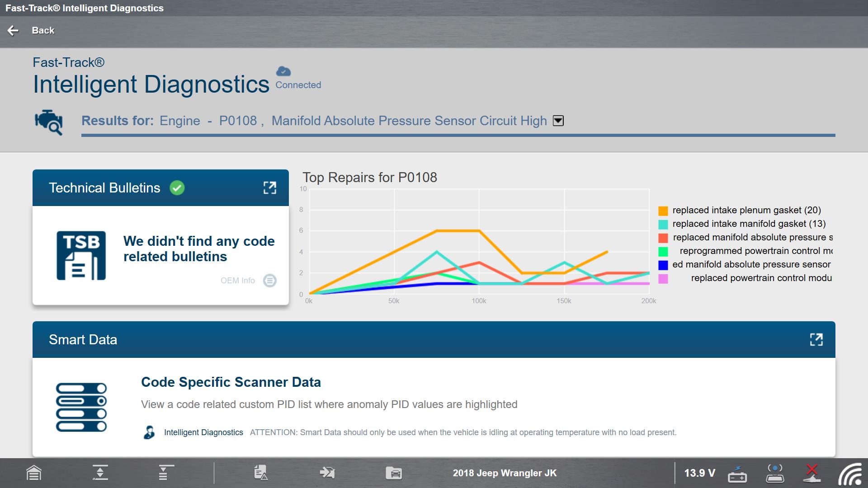Screen dimensions: 868x488
Task: Click the Back button label
Action: tap(43, 30)
